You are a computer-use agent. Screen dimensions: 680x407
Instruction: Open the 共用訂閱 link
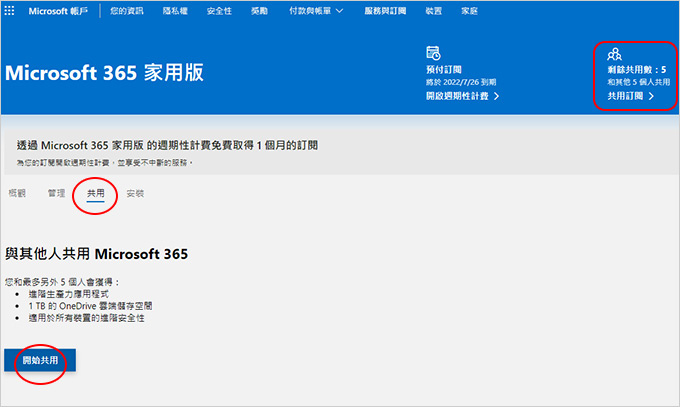tap(631, 96)
